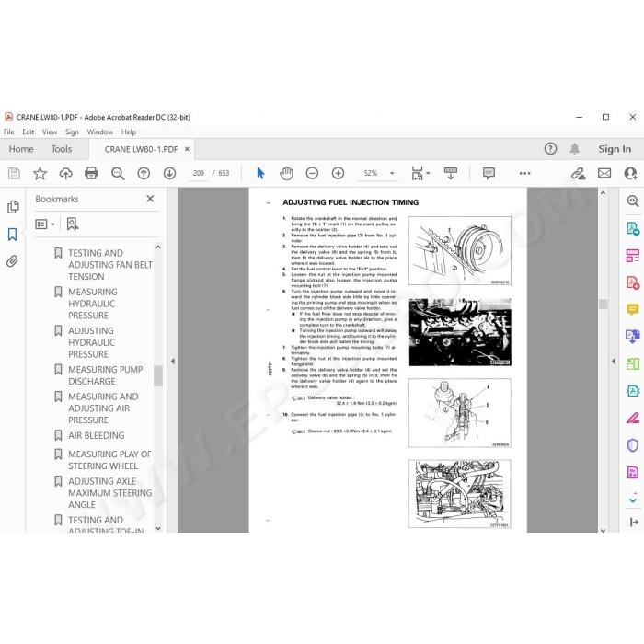Screen dimensions: 644x644
Task: Click the page number field 209
Action: pos(199,173)
